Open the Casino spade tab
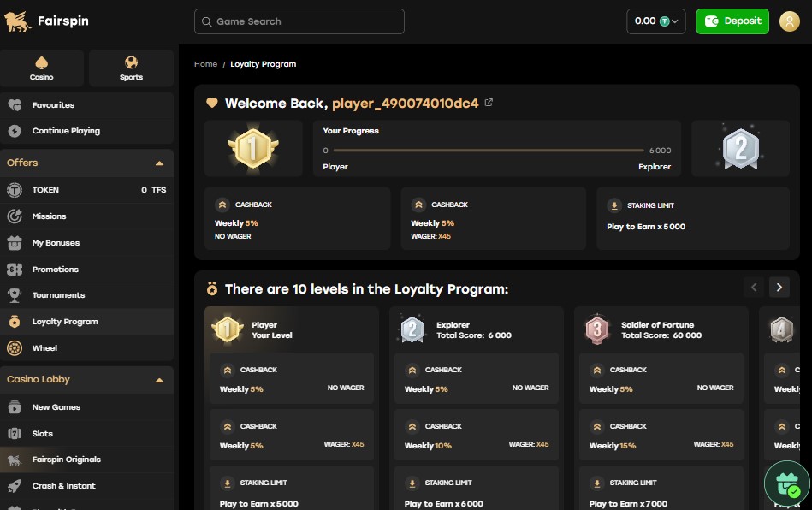 click(x=42, y=68)
